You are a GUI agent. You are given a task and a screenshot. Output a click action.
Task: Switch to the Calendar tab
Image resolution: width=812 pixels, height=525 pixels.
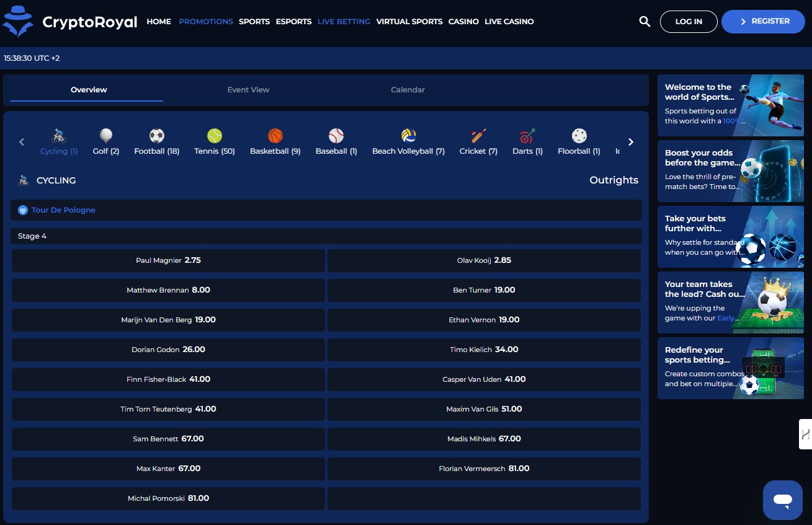(x=408, y=90)
